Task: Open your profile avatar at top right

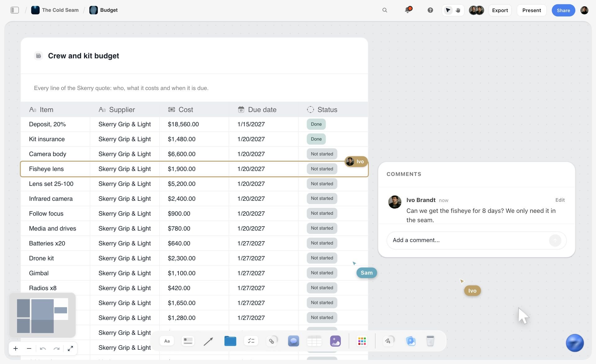Action: (x=584, y=10)
